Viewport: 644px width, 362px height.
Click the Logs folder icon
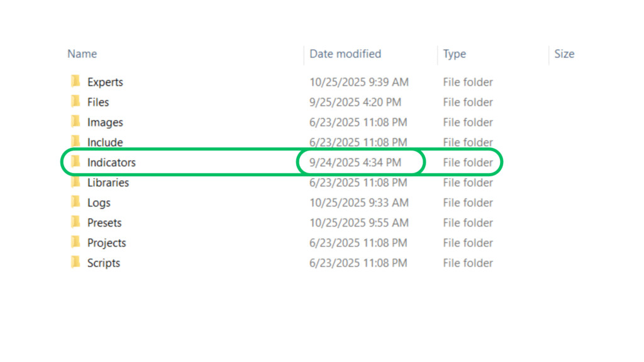pyautogui.click(x=75, y=202)
